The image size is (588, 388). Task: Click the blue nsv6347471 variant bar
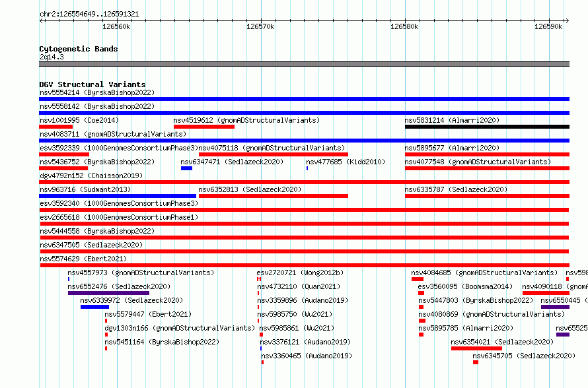pos(186,168)
